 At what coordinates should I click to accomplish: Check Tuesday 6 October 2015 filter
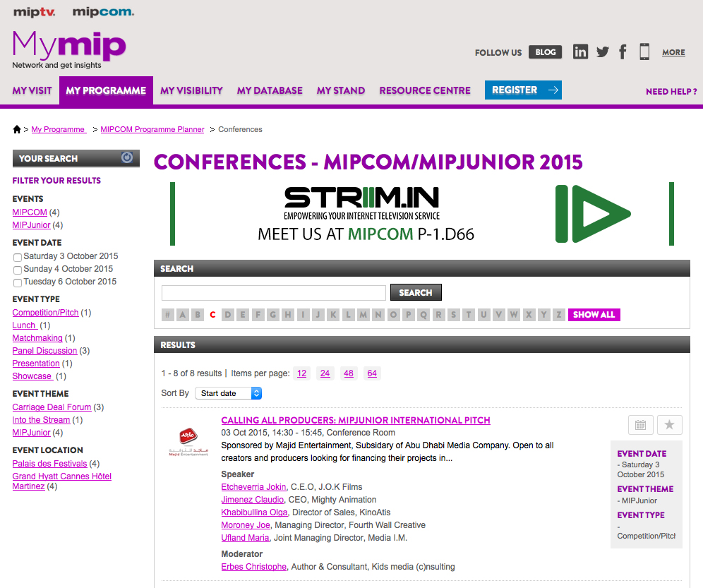tap(18, 282)
